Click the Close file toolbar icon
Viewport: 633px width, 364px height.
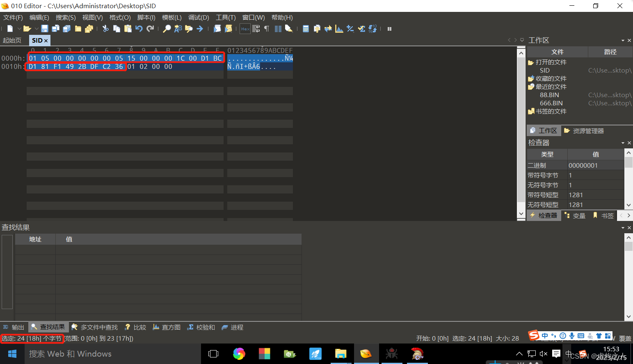(x=78, y=29)
